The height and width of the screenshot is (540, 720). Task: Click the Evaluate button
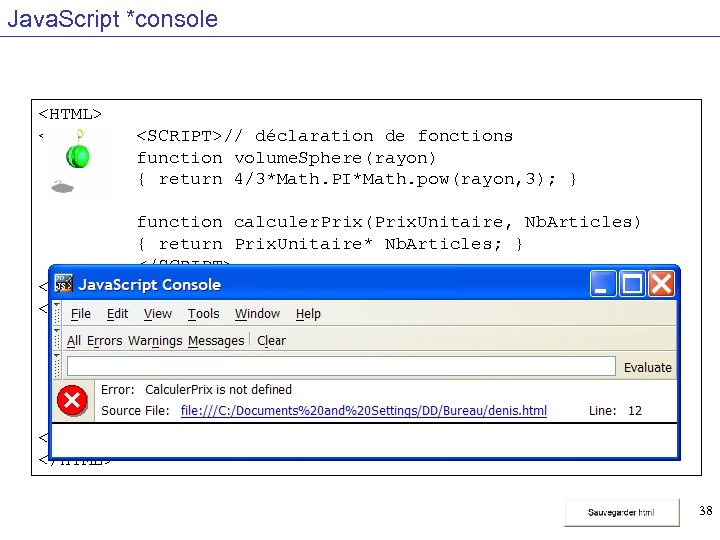point(647,367)
